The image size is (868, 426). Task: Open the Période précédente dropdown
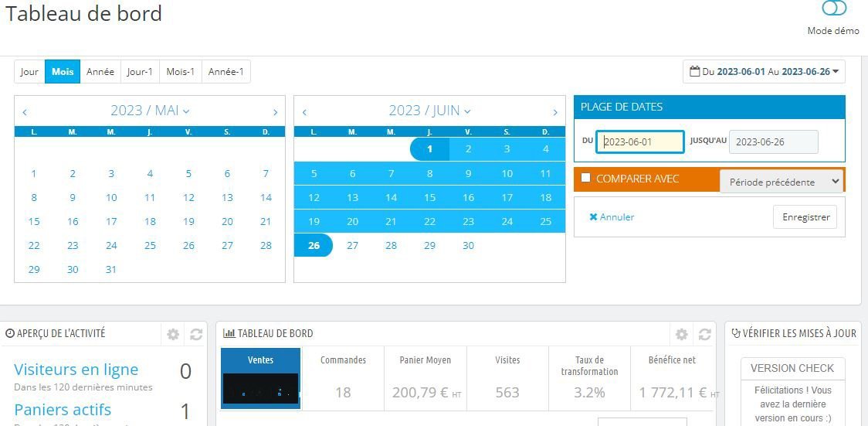click(x=781, y=182)
